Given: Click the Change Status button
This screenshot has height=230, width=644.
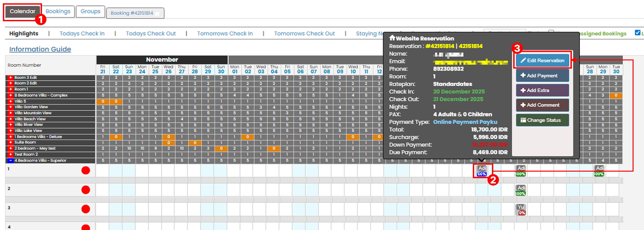Looking at the screenshot, I should pos(542,120).
